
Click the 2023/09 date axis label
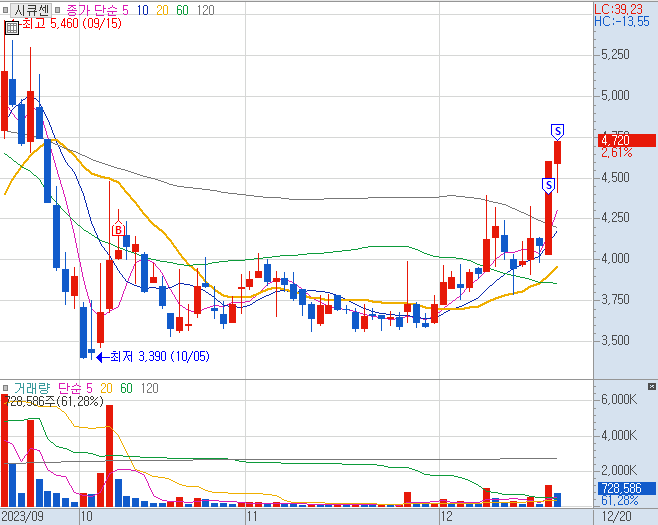(x=23, y=516)
